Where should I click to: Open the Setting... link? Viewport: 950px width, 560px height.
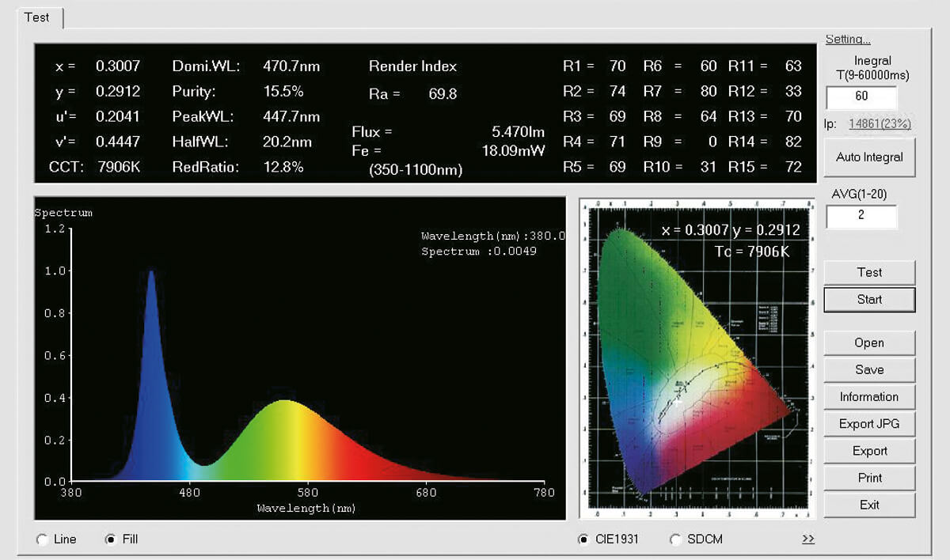(x=847, y=40)
